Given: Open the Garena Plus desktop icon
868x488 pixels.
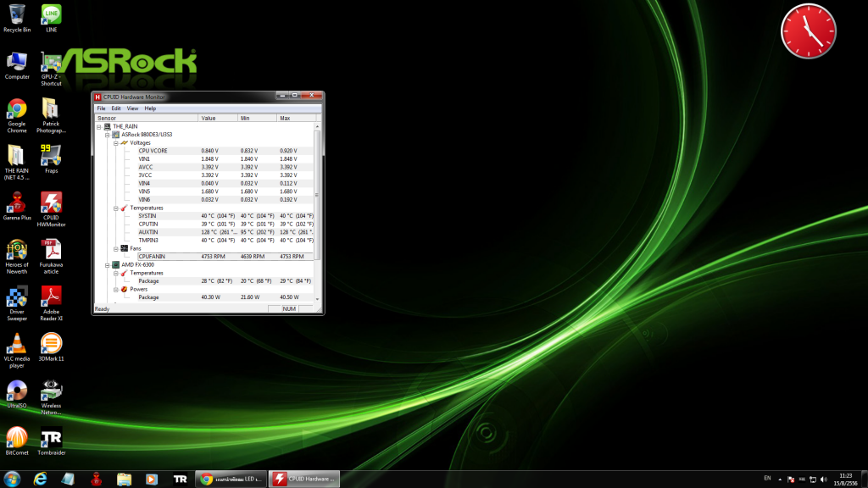Looking at the screenshot, I should point(17,207).
